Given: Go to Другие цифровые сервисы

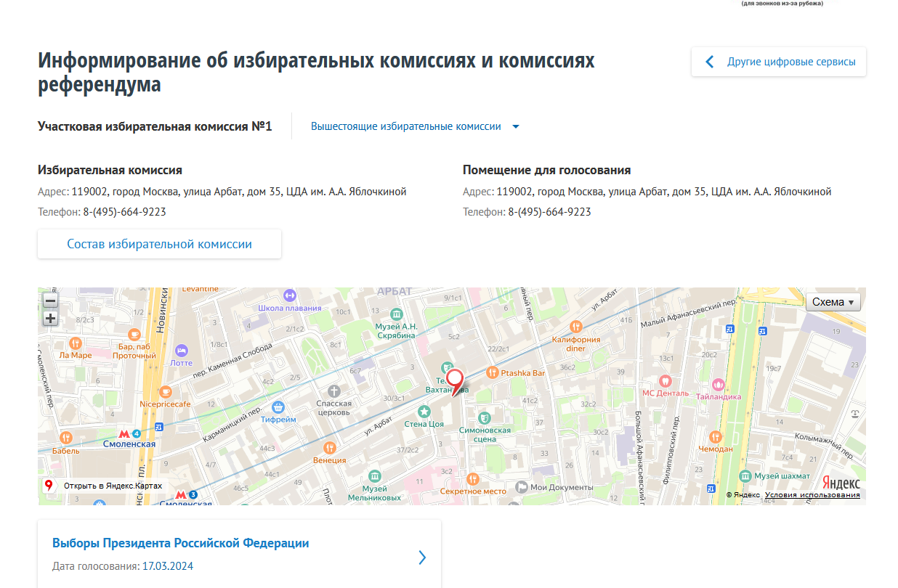Looking at the screenshot, I should pos(779,62).
